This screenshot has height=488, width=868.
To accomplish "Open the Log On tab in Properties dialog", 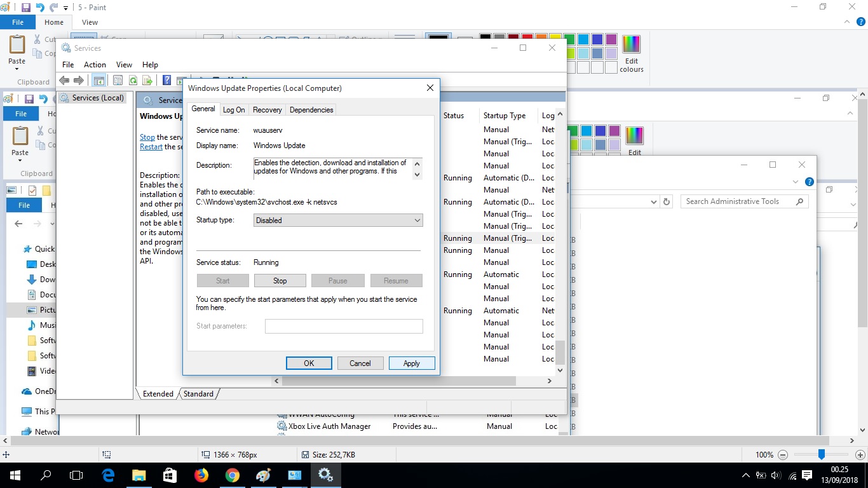I will 234,110.
